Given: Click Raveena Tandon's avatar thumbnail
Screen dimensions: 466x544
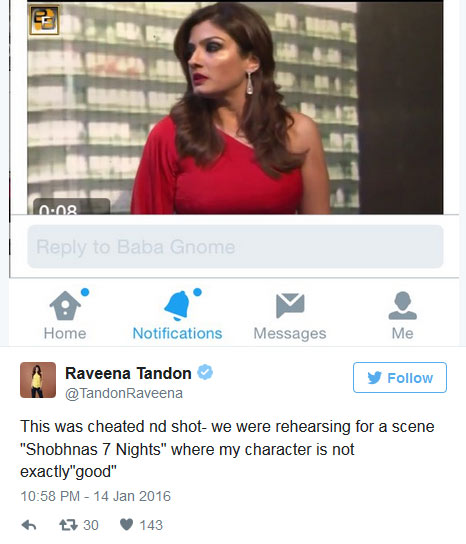Looking at the screenshot, I should pyautogui.click(x=38, y=380).
